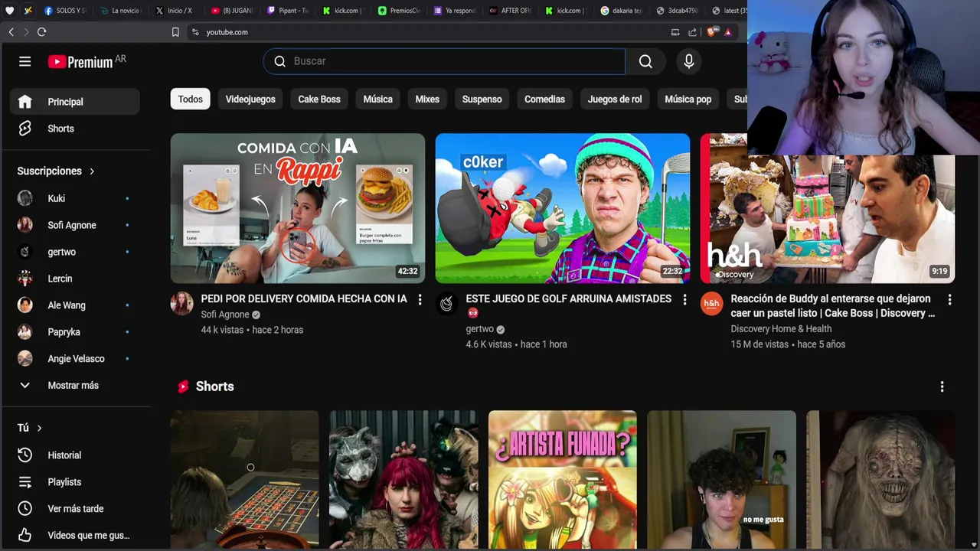Expand the Tú section chevron

(x=39, y=429)
